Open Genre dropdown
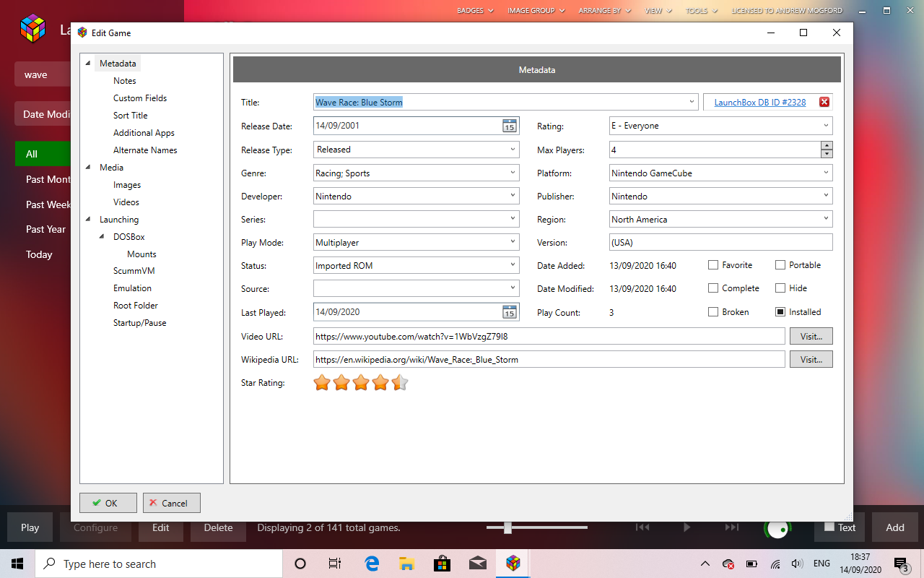 tap(513, 173)
